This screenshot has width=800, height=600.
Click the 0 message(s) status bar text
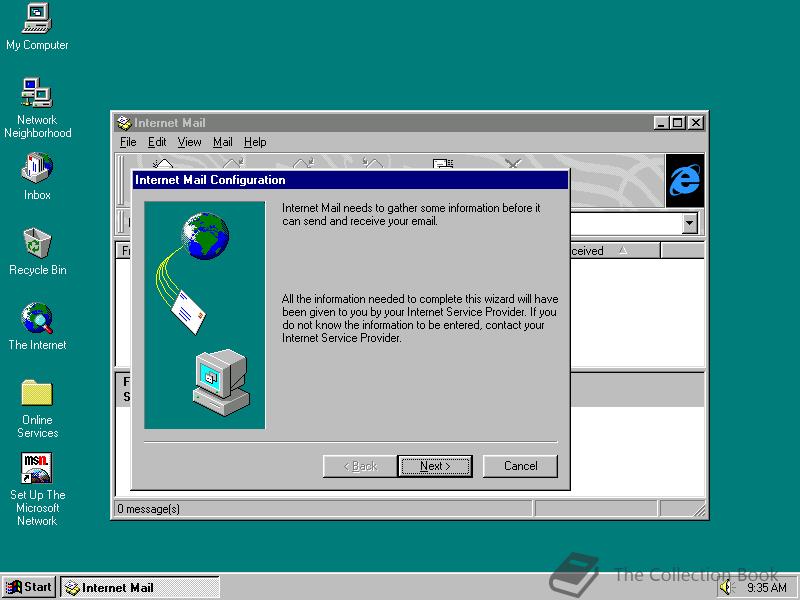tap(148, 509)
